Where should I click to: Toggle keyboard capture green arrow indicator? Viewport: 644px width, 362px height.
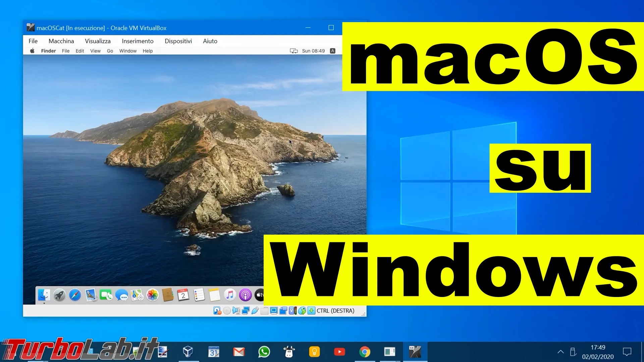[x=311, y=311]
